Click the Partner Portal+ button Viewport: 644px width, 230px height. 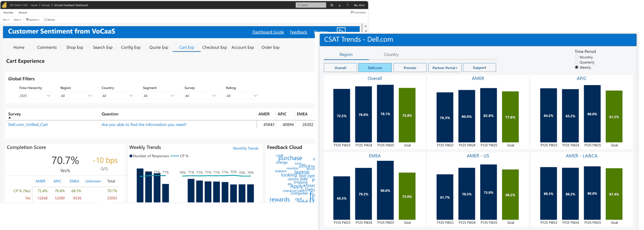click(445, 67)
